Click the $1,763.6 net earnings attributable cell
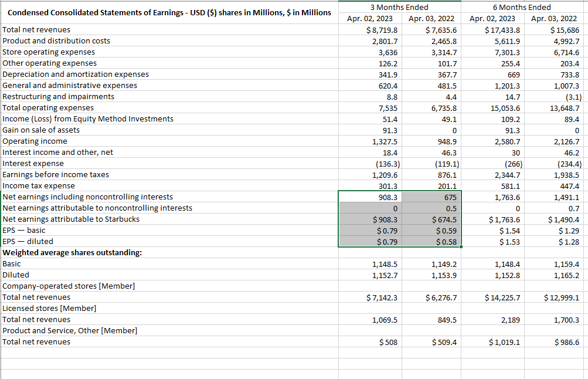This screenshot has width=588, height=379. 493,219
